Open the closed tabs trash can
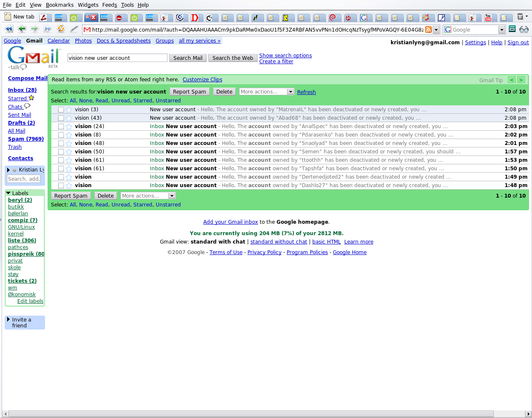Viewport: 532px width, 418px height. (x=521, y=16)
